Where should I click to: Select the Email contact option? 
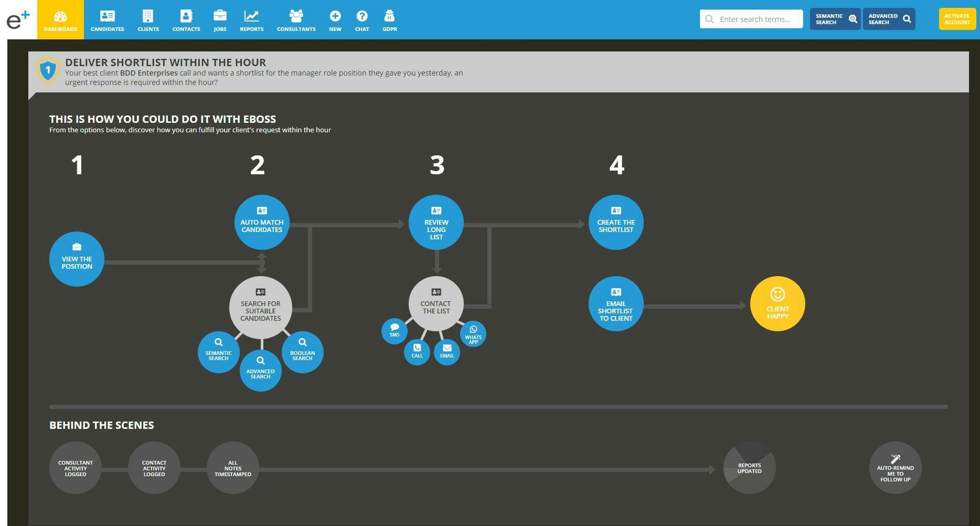click(x=446, y=352)
